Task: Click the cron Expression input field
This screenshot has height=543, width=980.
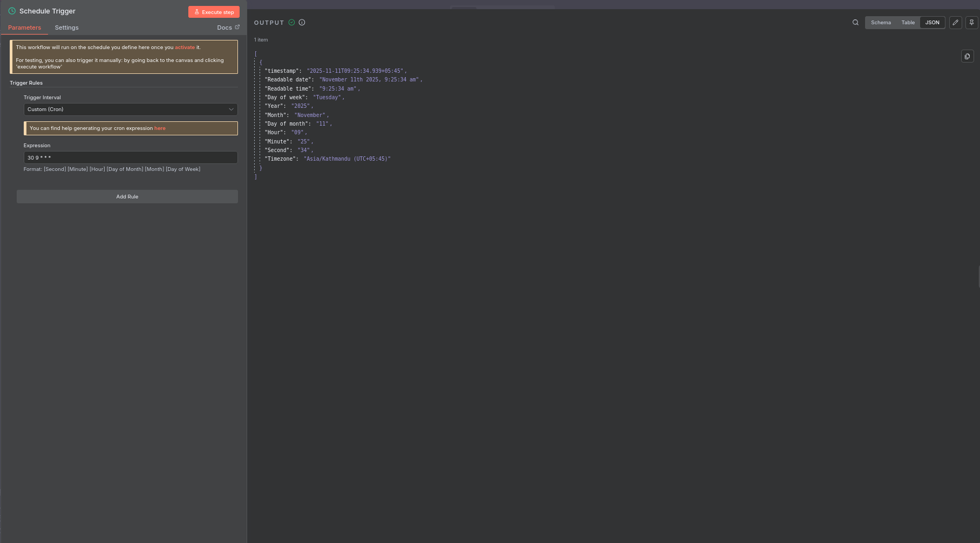Action: 131,157
